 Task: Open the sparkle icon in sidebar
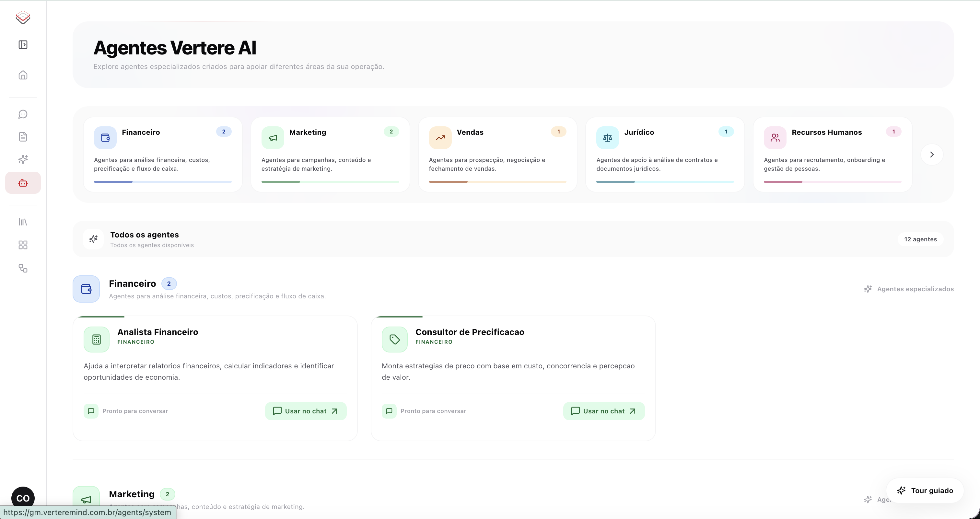pyautogui.click(x=23, y=159)
